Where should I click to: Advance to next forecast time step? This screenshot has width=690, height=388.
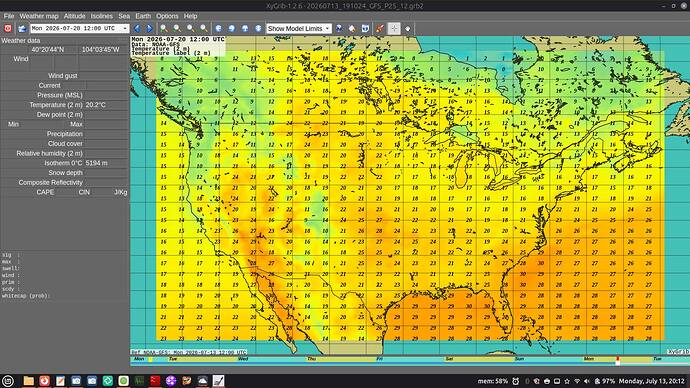(149, 28)
